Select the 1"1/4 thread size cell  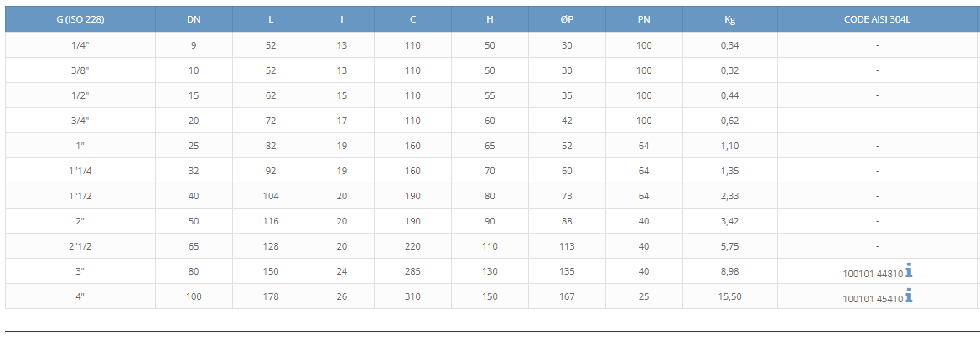point(80,170)
